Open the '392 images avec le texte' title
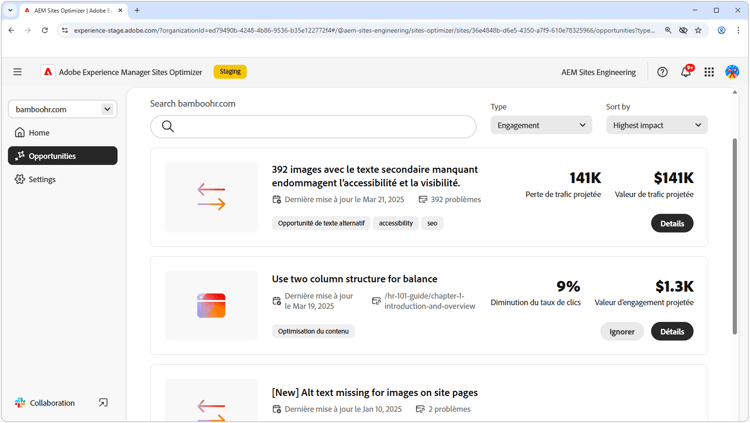750x423 pixels. point(375,176)
